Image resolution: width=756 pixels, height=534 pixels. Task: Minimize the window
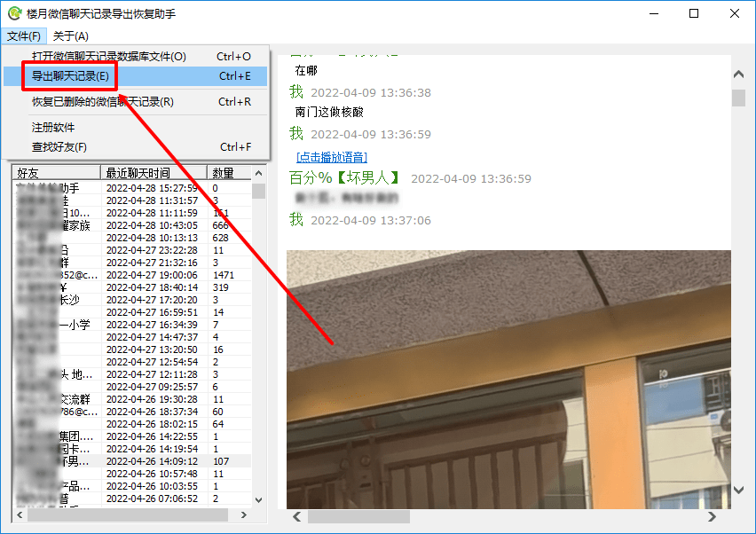pyautogui.click(x=654, y=13)
